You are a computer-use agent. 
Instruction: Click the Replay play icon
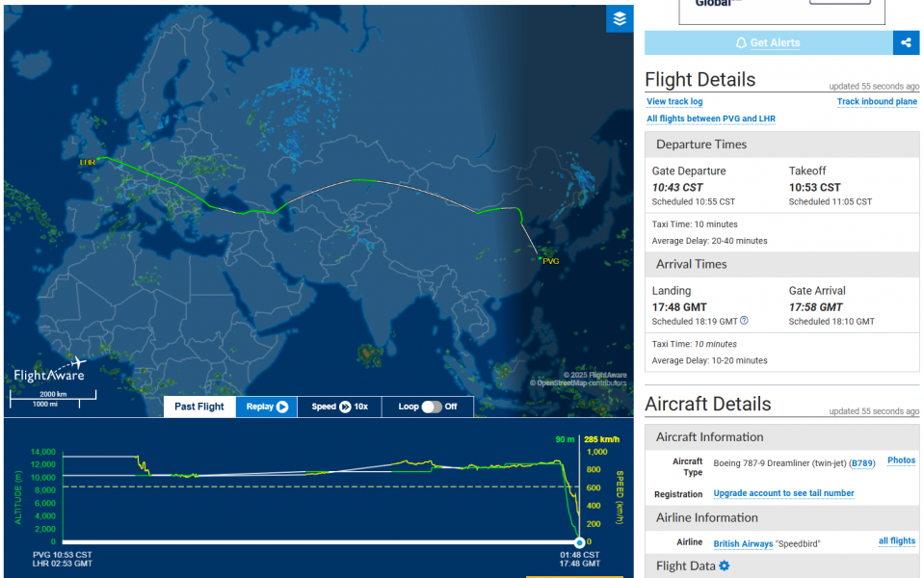point(282,407)
